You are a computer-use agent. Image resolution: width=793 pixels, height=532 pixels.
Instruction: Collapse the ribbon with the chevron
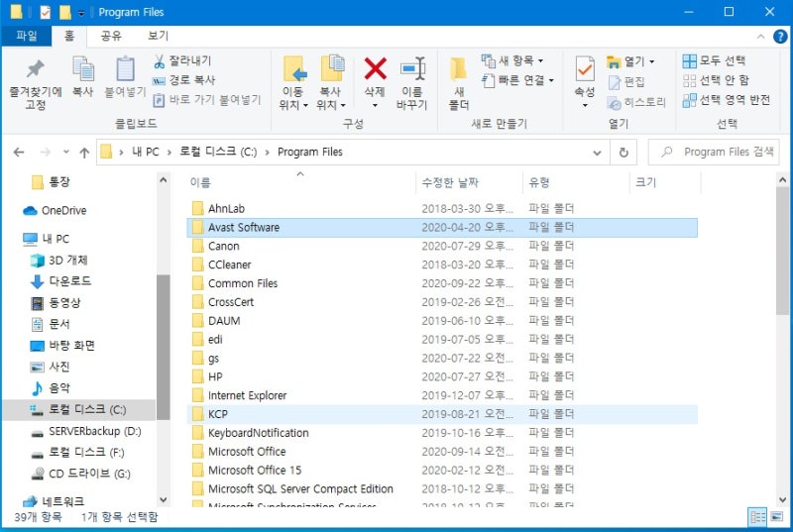point(760,37)
